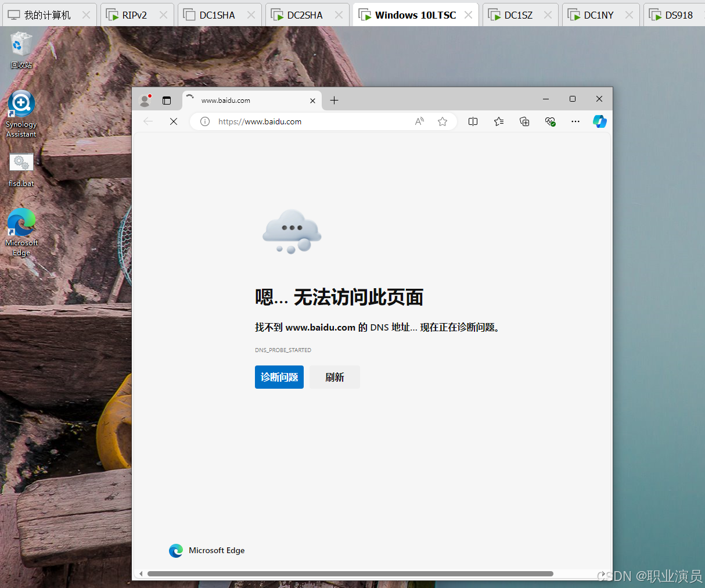Click the left scroll arrow of the Edge scrollbar
Image resolution: width=705 pixels, height=588 pixels.
(141, 573)
